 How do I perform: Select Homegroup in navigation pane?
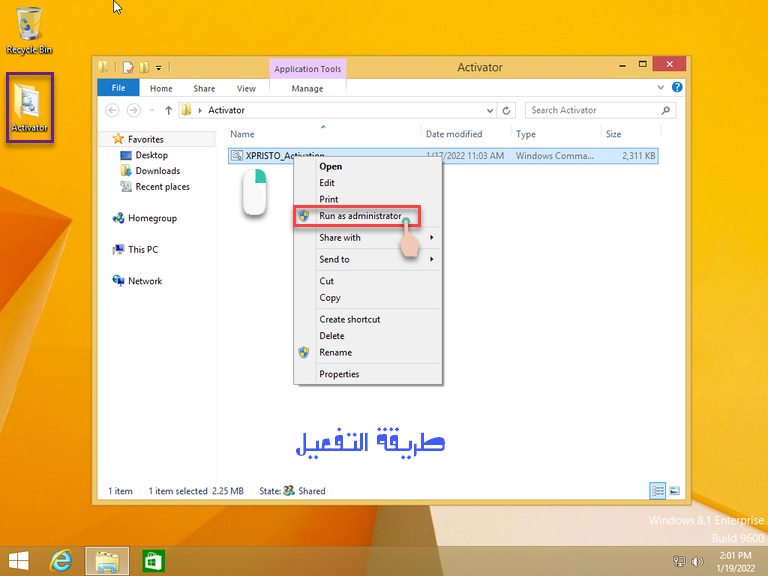point(152,218)
